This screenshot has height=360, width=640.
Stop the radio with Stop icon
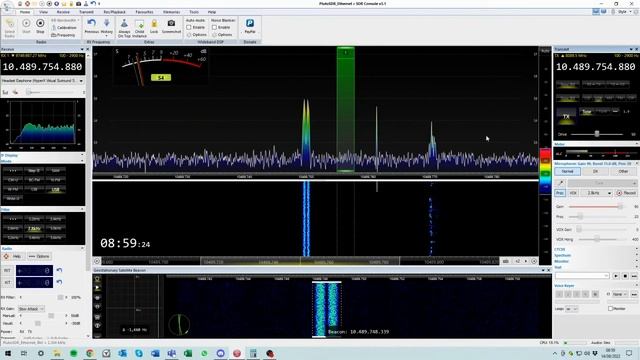40,23
